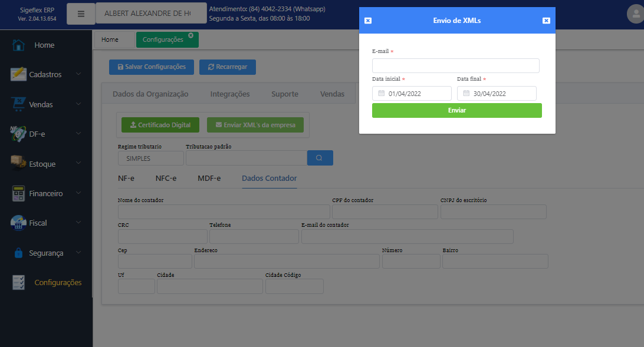644x347 pixels.
Task: Open the Data final date picker
Action: [x=497, y=94]
